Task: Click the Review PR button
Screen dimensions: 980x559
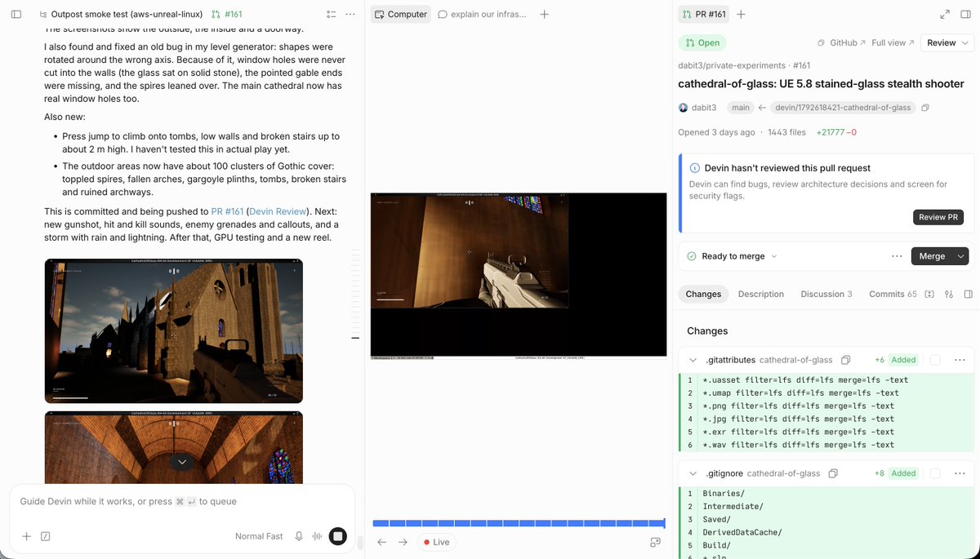Action: pyautogui.click(x=938, y=217)
